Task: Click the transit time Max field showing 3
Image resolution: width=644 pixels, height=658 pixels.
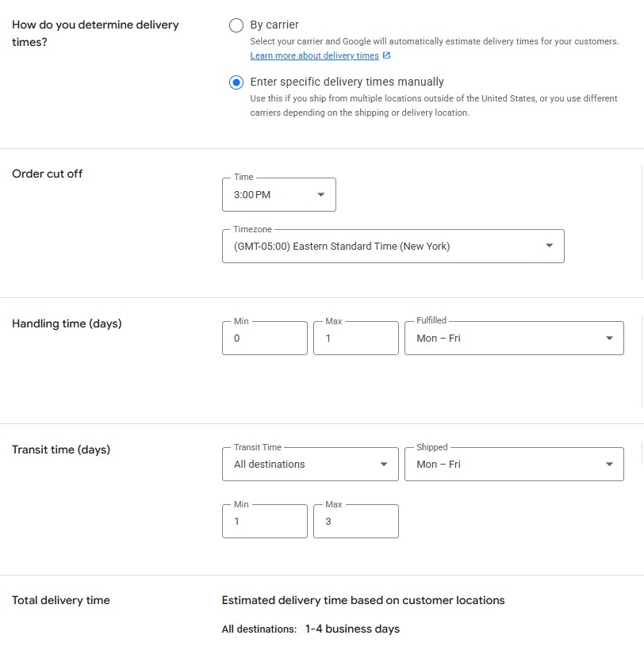Action: (355, 521)
